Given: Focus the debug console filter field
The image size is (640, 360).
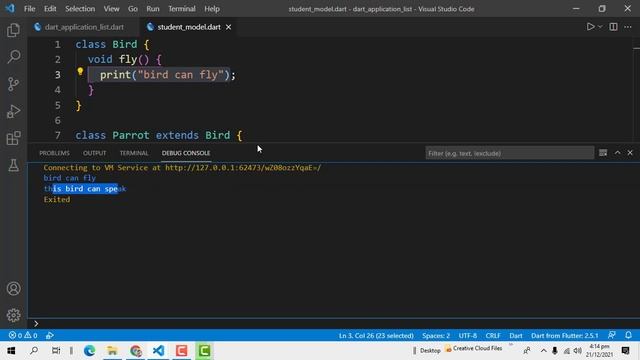Looking at the screenshot, I should (x=509, y=153).
